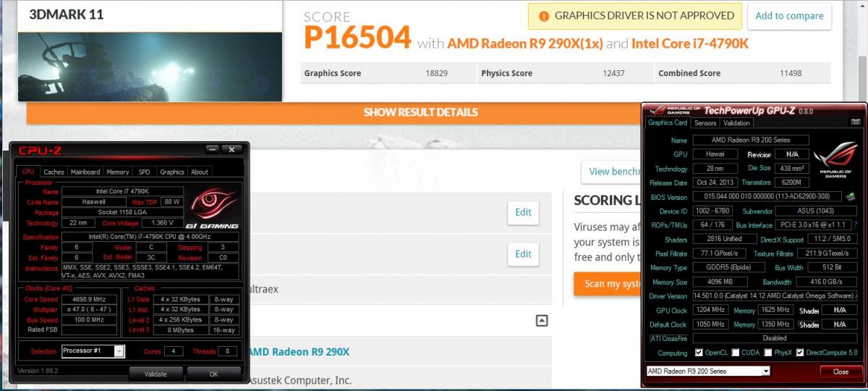Click the Graphics Score value 18829
The height and width of the screenshot is (391, 868).
[436, 73]
